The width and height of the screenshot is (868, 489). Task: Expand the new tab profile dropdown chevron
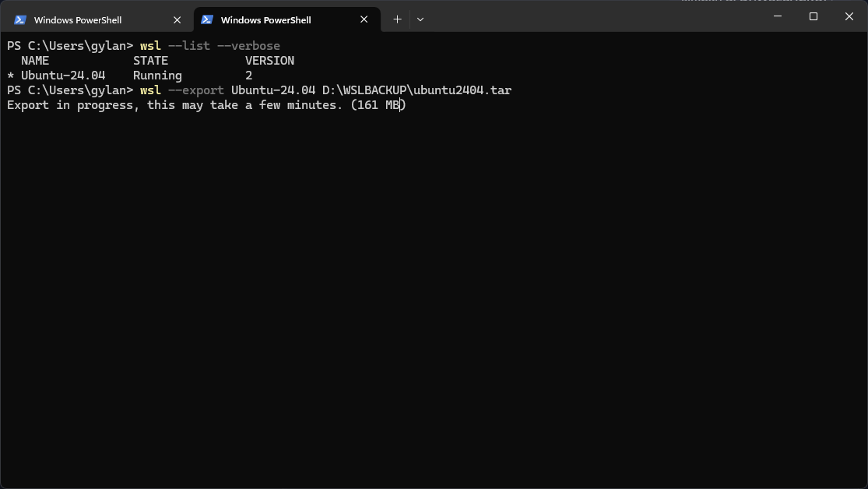click(x=420, y=19)
